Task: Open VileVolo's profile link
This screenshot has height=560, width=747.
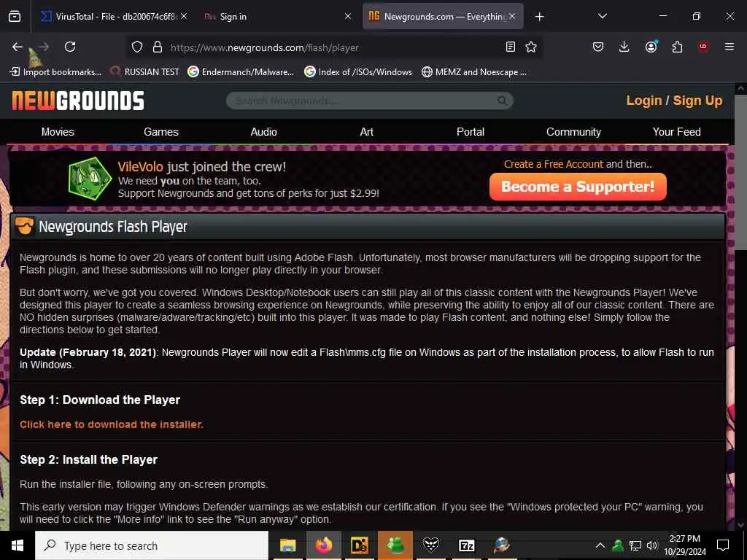Action: pyautogui.click(x=141, y=167)
